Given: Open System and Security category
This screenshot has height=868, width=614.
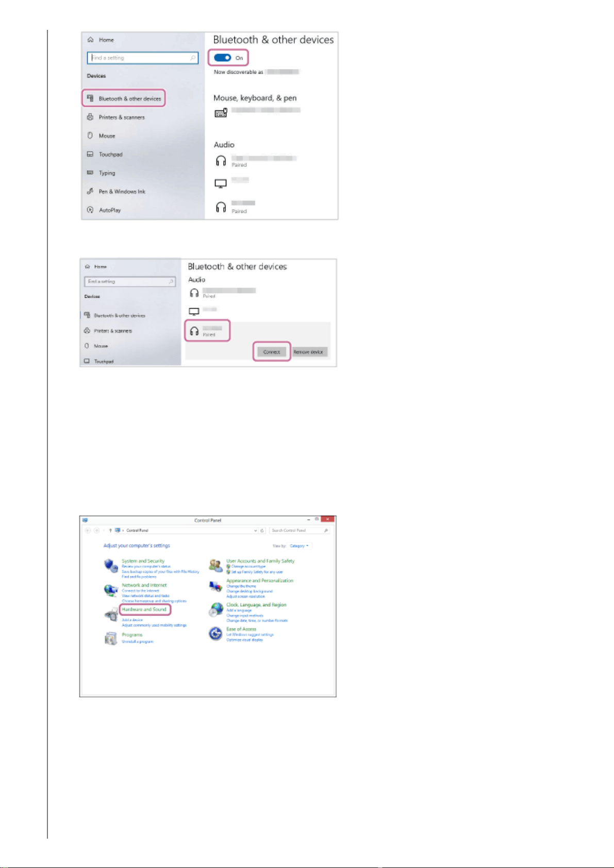Looking at the screenshot, I should tap(143, 561).
